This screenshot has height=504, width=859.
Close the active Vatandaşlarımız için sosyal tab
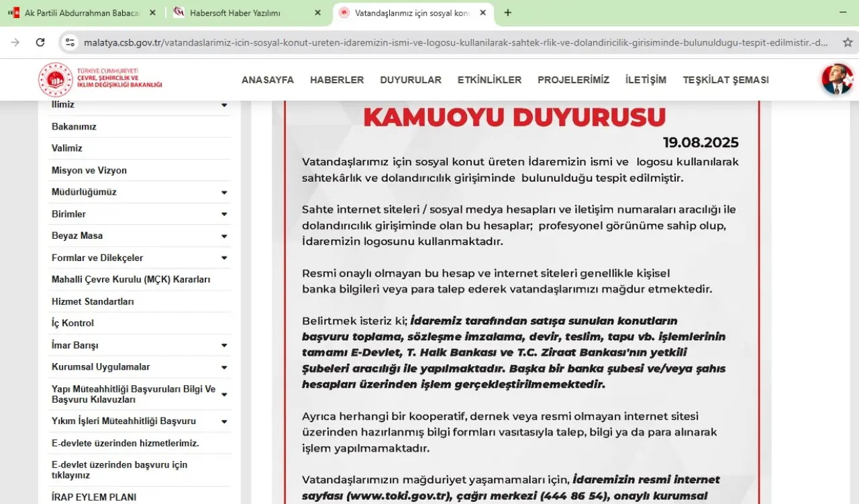coord(482,13)
